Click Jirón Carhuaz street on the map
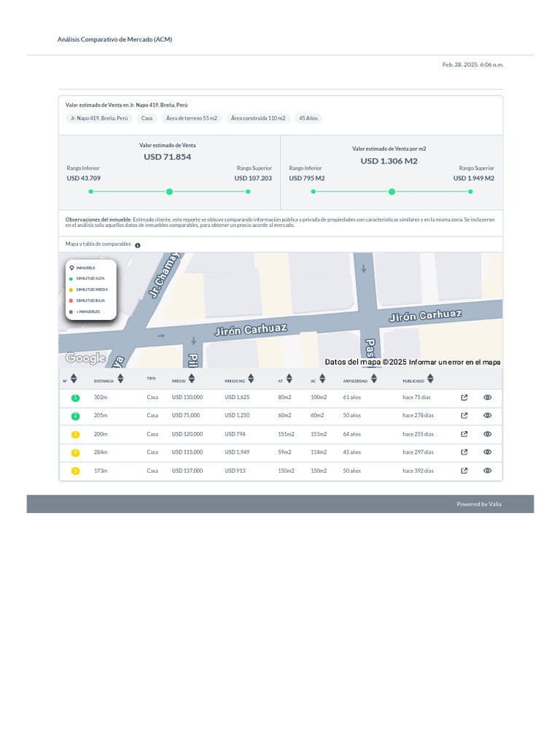Screen dimensions: 560x747 250,330
